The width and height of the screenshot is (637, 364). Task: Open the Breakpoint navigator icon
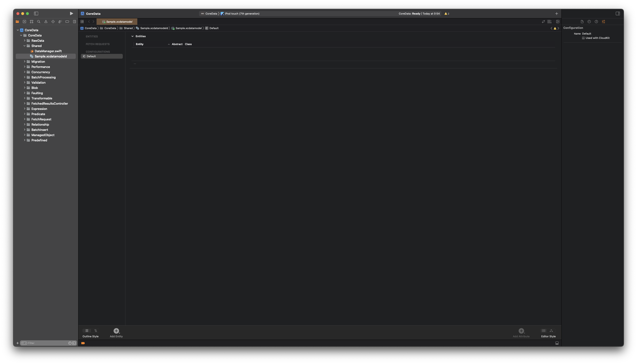[x=67, y=22]
